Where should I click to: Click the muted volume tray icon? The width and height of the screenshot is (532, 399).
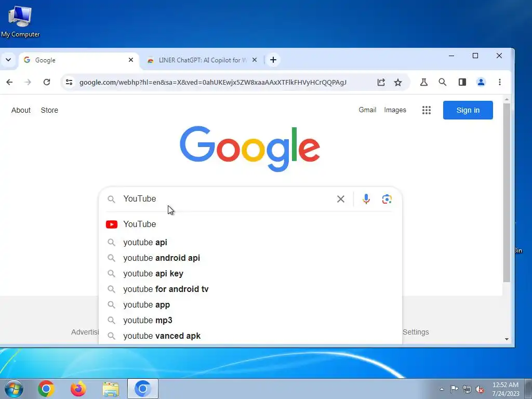[x=480, y=389]
